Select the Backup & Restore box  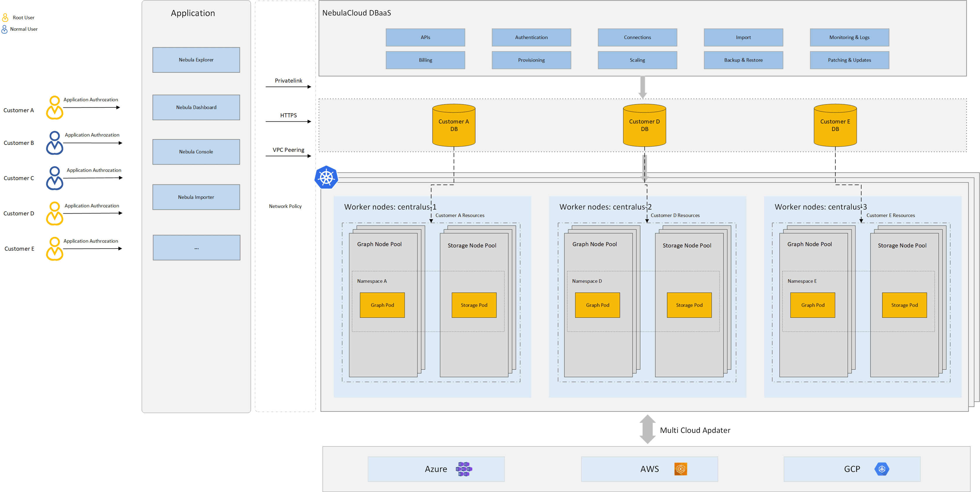pyautogui.click(x=743, y=60)
